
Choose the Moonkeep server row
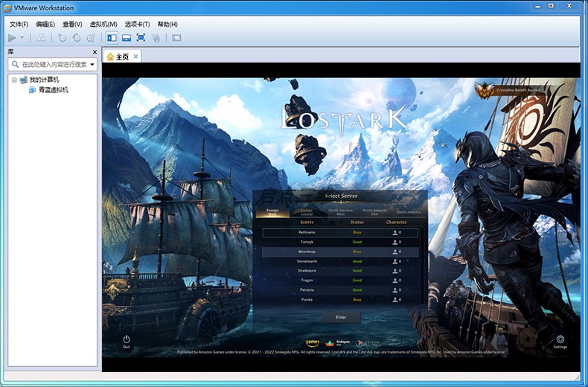pos(340,252)
